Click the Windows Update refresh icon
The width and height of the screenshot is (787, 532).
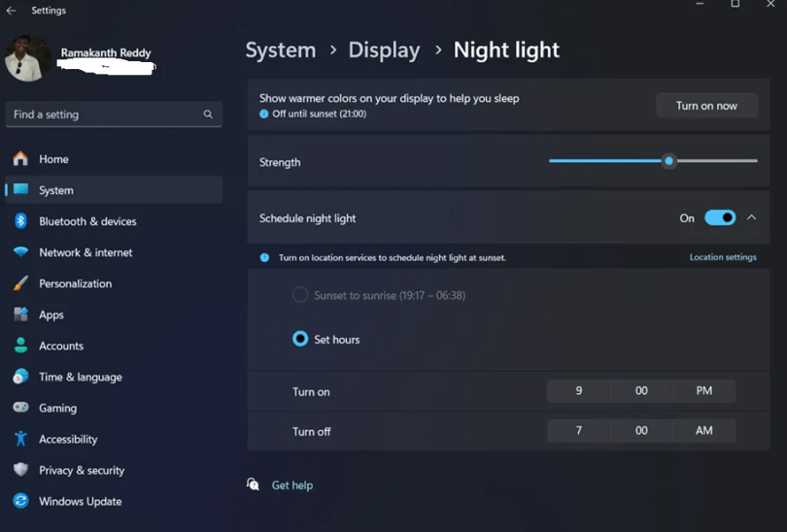coord(20,500)
